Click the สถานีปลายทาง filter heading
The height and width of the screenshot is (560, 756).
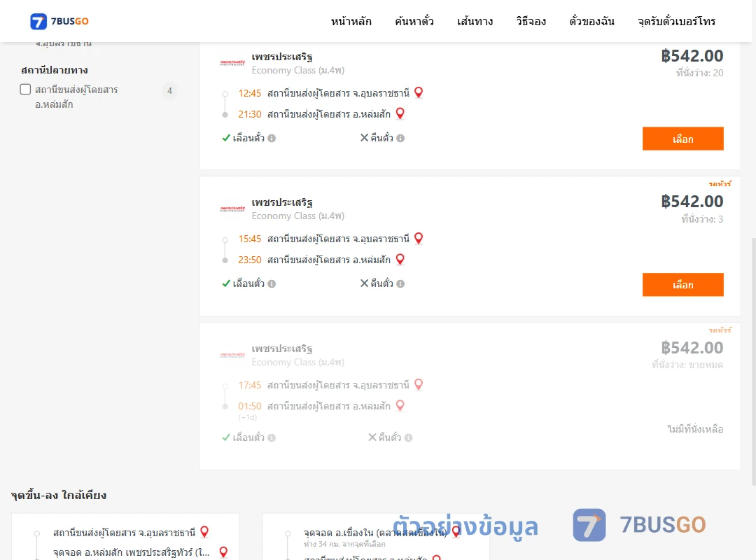tap(55, 71)
